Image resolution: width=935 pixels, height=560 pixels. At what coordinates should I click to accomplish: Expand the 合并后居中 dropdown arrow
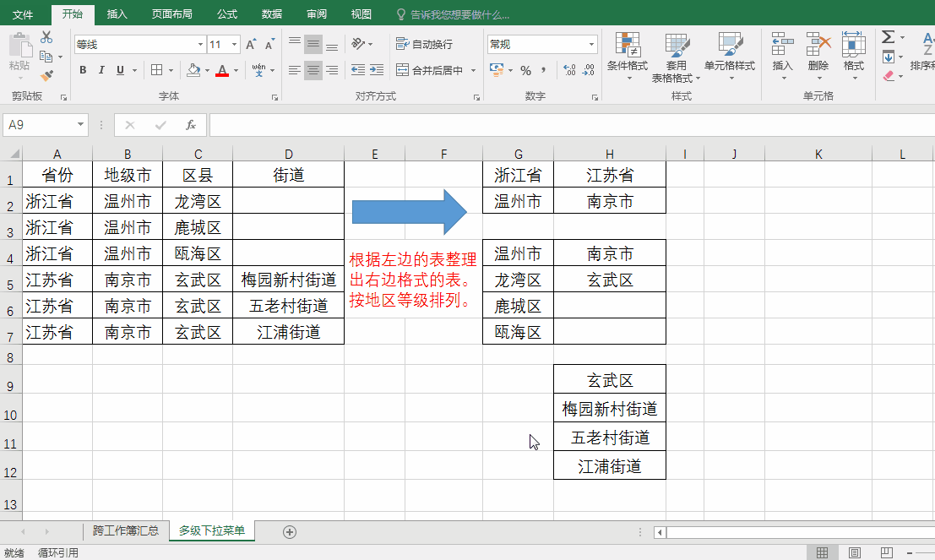click(x=474, y=70)
